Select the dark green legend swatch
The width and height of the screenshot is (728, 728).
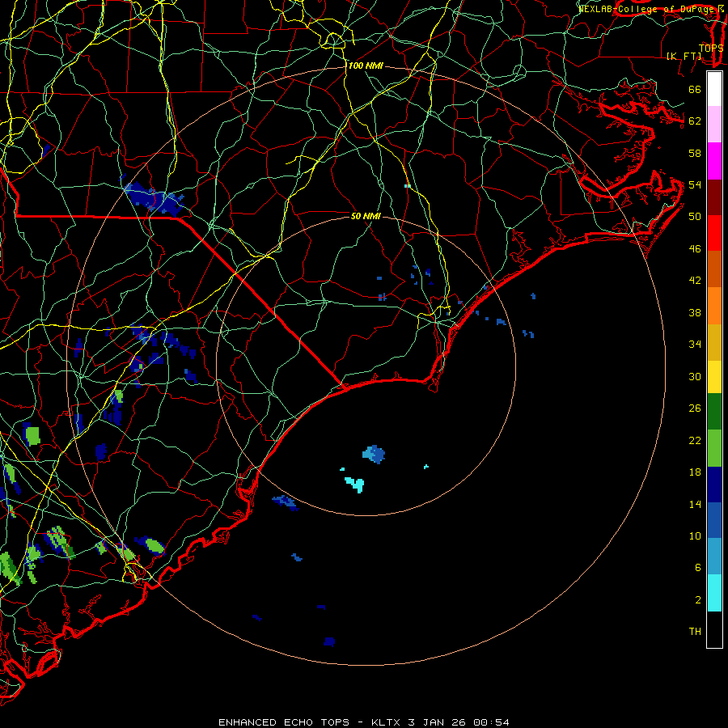click(714, 412)
